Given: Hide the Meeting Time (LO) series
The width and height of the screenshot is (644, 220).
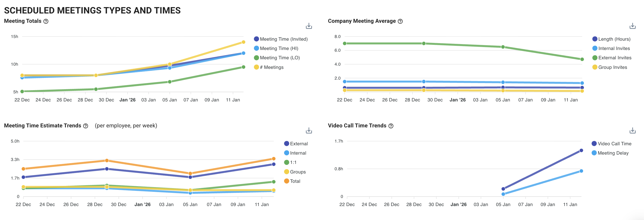Looking at the screenshot, I should [280, 58].
